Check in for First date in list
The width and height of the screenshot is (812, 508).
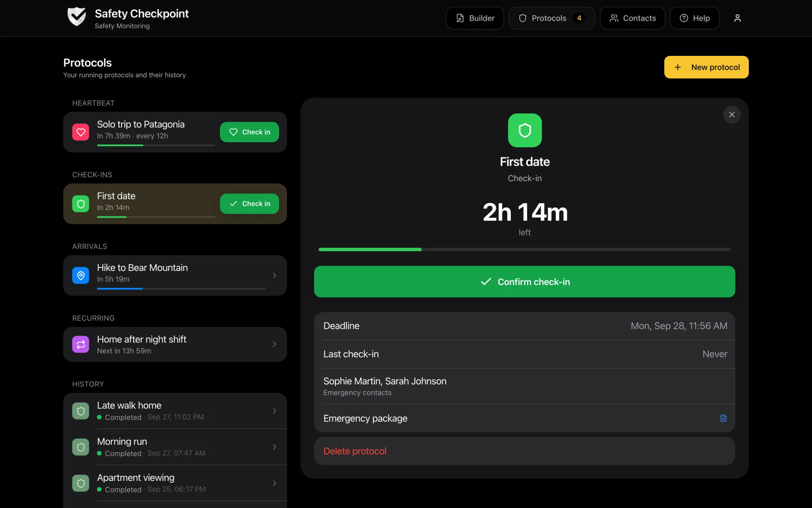tap(249, 204)
